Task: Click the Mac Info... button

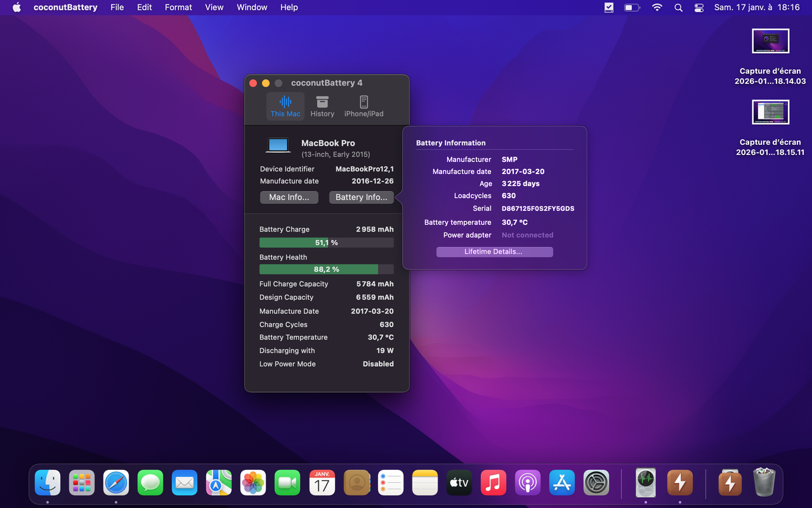Action: tap(289, 197)
